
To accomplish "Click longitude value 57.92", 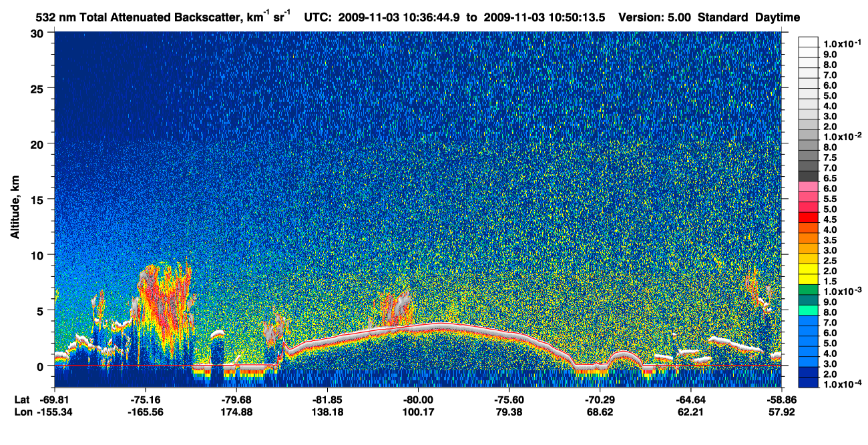I will tap(781, 412).
